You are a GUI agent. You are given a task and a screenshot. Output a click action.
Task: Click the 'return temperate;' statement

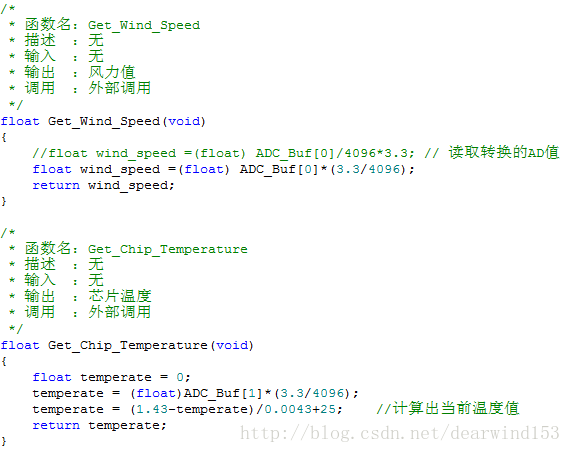pyautogui.click(x=99, y=426)
